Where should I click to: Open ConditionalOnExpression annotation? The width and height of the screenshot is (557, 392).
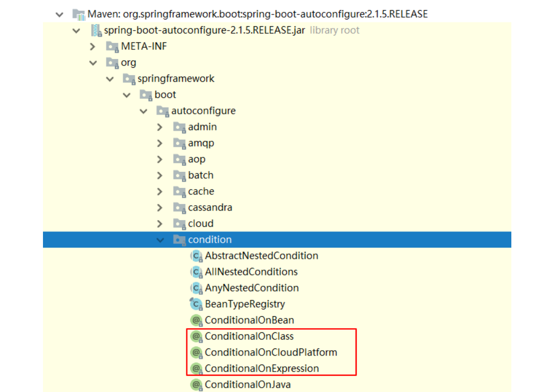coord(262,368)
